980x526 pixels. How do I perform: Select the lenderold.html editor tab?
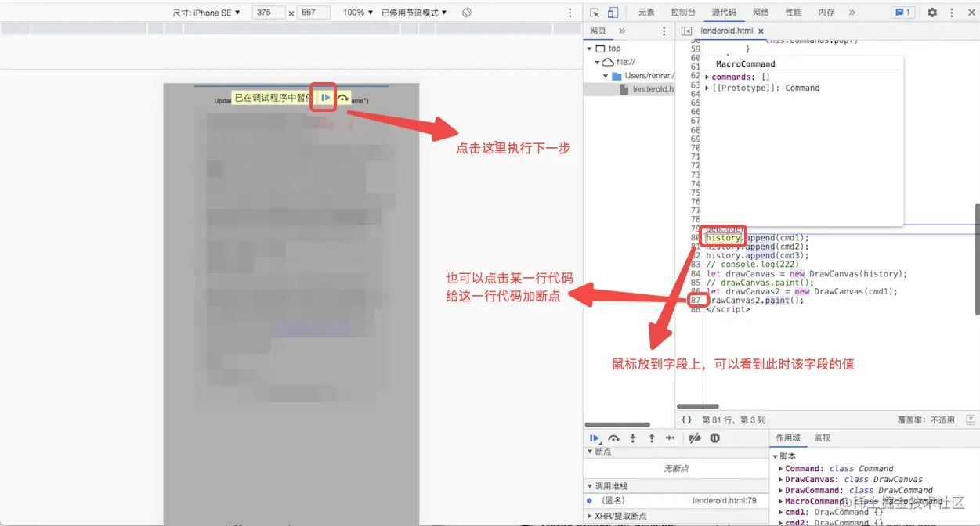[x=726, y=31]
